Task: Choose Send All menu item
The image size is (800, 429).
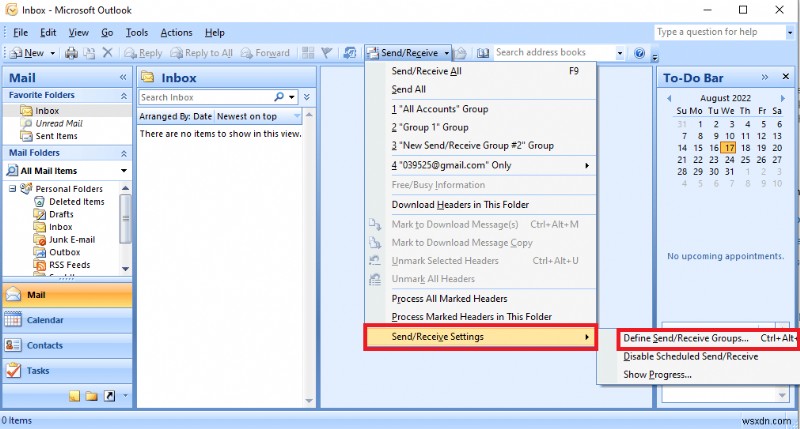Action: (481, 89)
